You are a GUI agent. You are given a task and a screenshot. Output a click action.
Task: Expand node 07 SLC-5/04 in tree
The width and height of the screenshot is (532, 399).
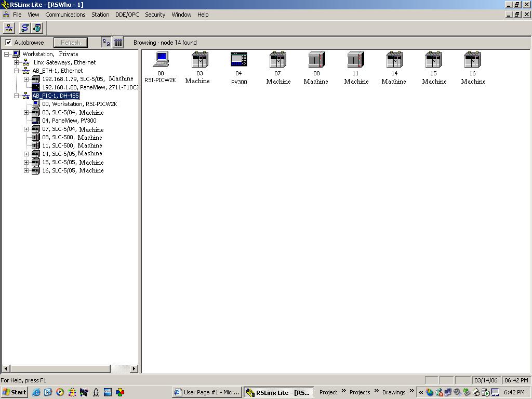point(26,129)
